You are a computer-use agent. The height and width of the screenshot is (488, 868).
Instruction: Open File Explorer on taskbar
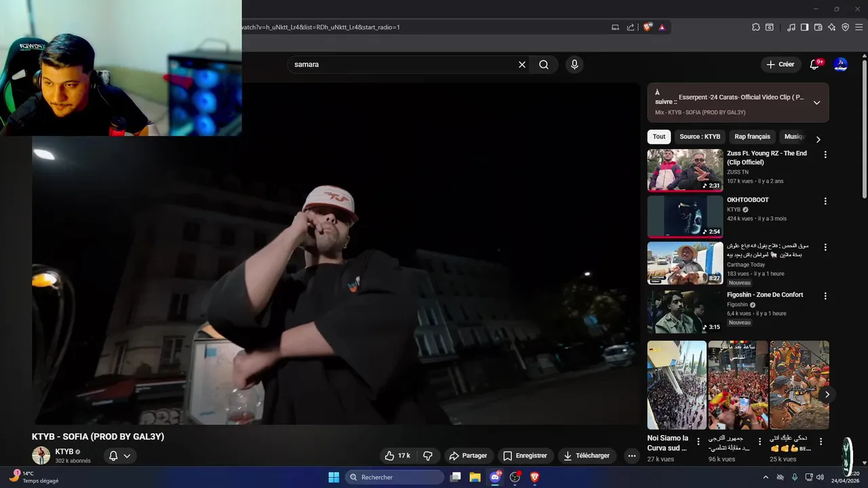click(x=475, y=477)
